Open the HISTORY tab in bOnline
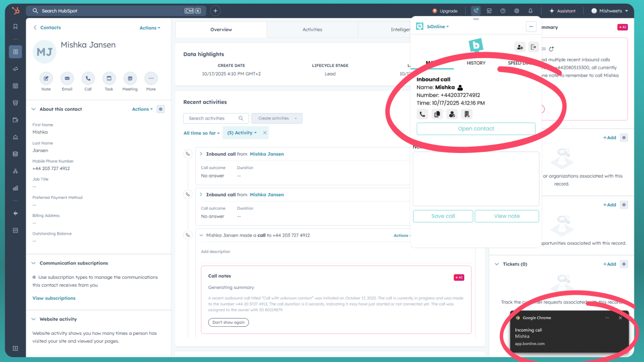This screenshot has width=644, height=362. tap(476, 63)
